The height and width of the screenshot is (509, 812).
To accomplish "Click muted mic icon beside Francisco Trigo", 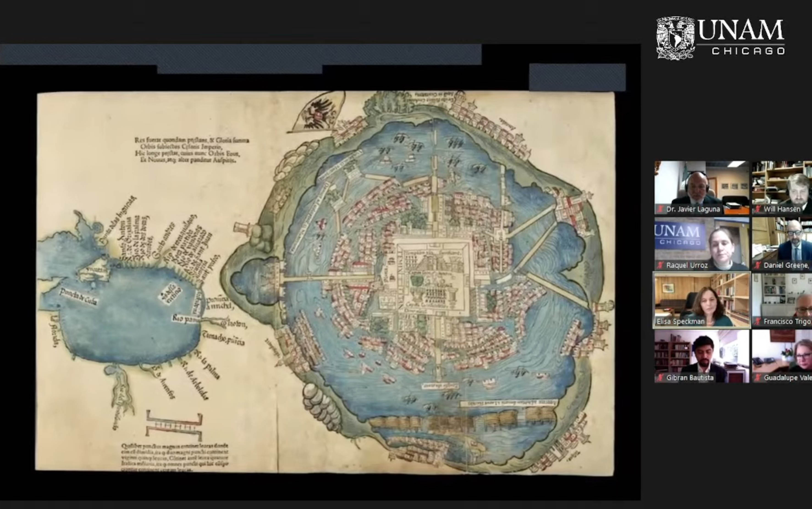I will point(758,321).
